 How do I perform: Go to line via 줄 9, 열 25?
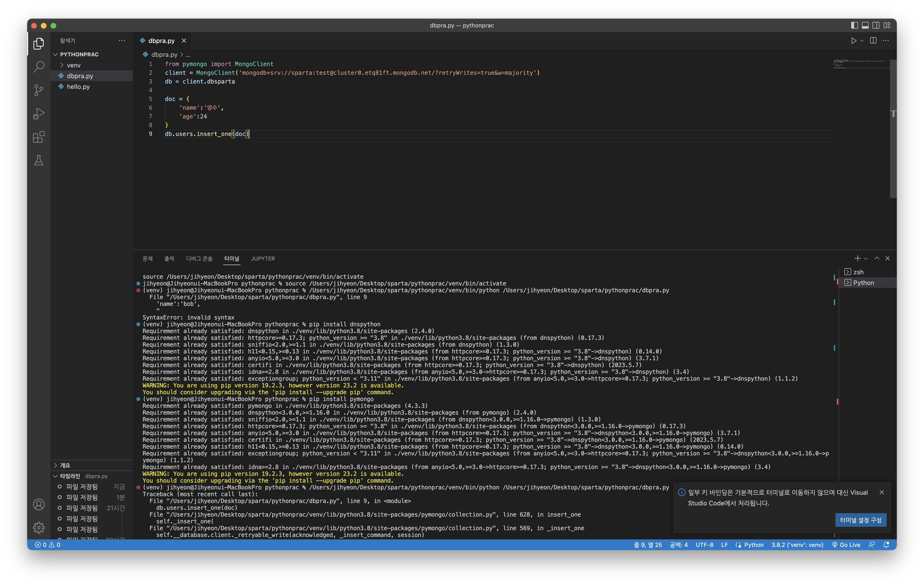tap(648, 545)
